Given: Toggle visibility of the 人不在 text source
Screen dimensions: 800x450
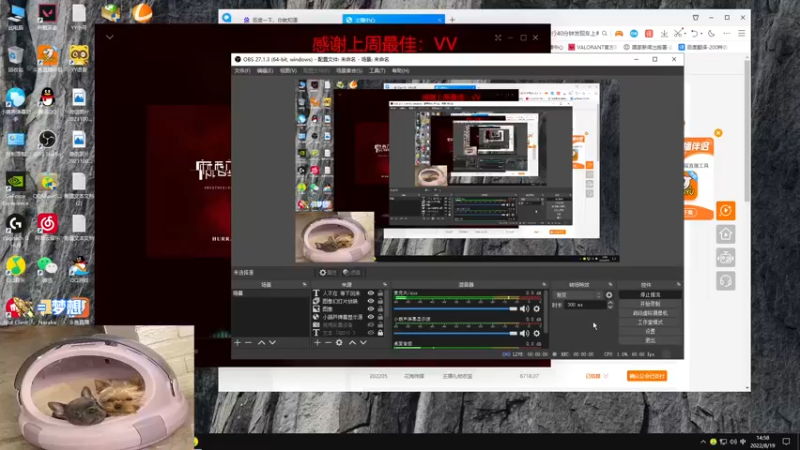Looking at the screenshot, I should pyautogui.click(x=371, y=293).
